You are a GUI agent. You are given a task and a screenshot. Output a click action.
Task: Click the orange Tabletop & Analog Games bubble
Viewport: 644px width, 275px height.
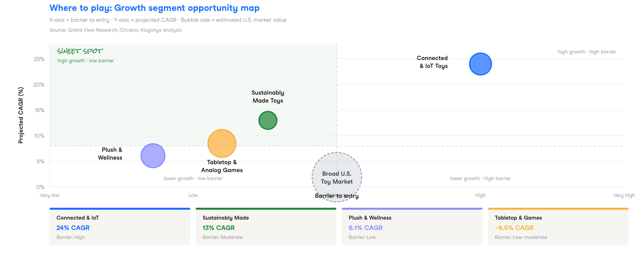click(x=222, y=143)
